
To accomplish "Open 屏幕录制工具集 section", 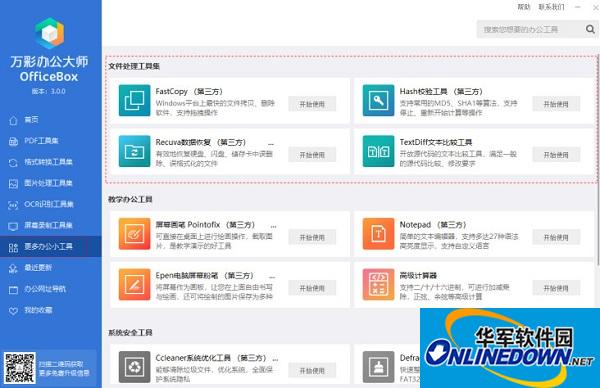I will tap(51, 225).
